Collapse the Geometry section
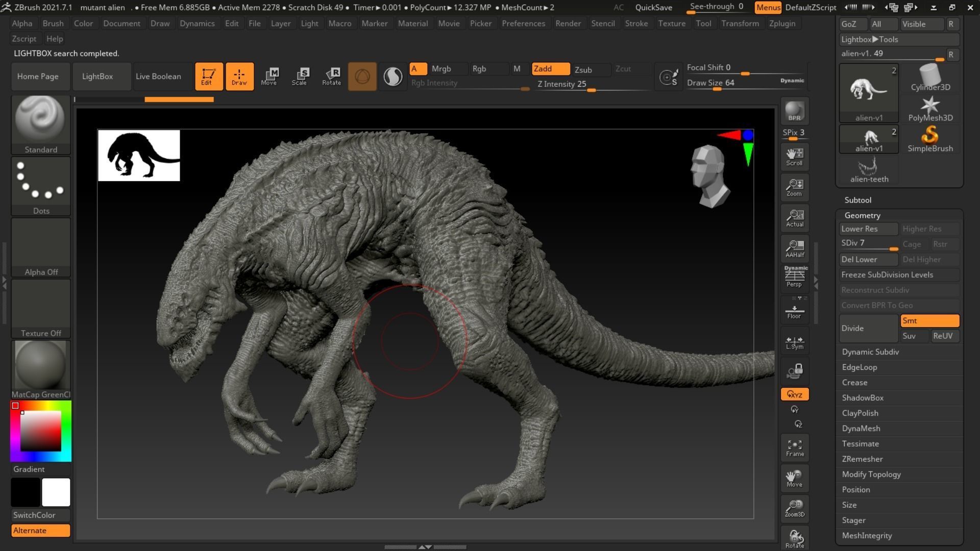Image resolution: width=980 pixels, height=551 pixels. pyautogui.click(x=862, y=215)
